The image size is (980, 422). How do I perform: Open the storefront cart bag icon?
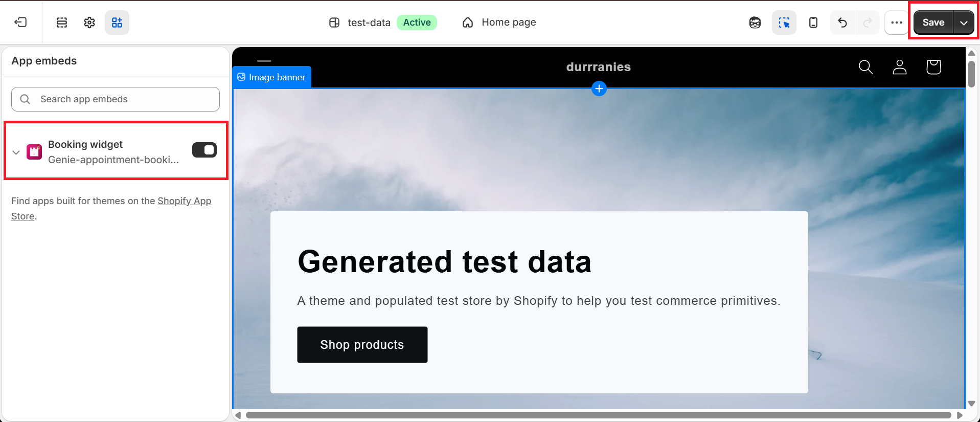click(x=934, y=67)
